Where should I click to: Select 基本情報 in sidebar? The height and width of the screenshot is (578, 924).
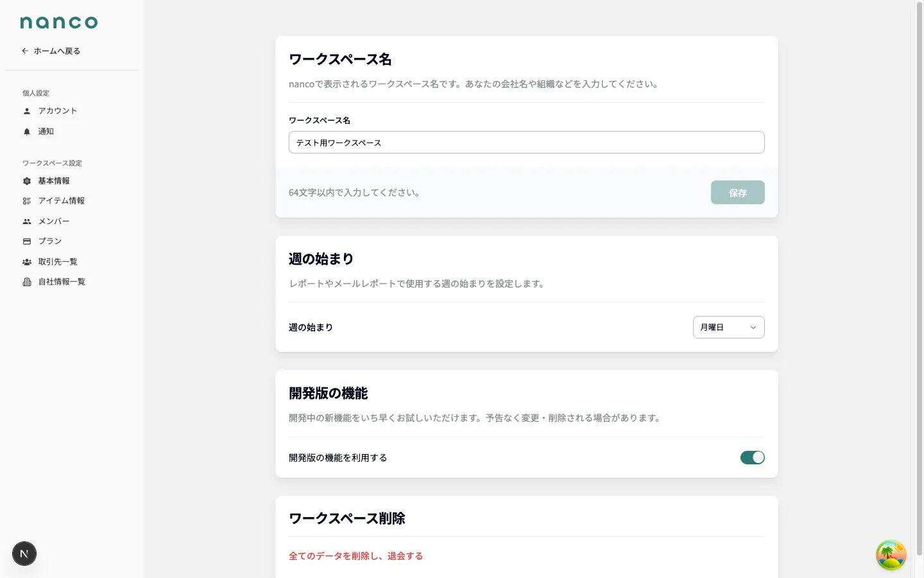(x=54, y=181)
